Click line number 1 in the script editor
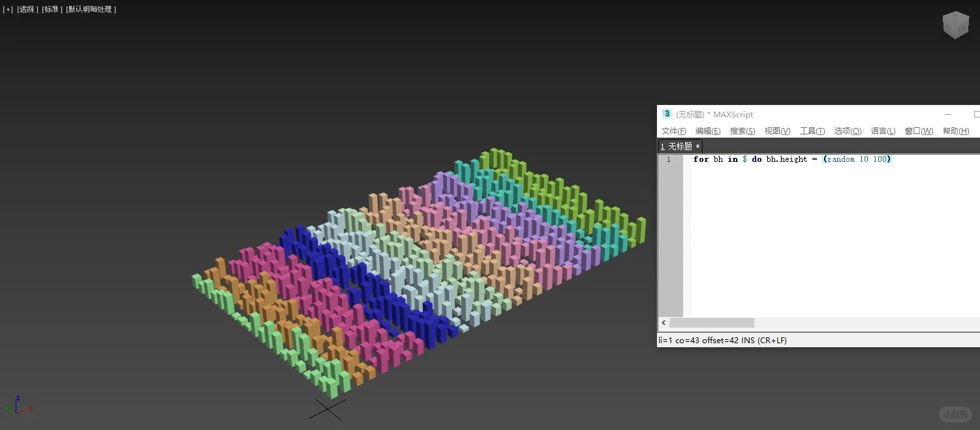Screen dimensions: 980x430 [x=668, y=159]
